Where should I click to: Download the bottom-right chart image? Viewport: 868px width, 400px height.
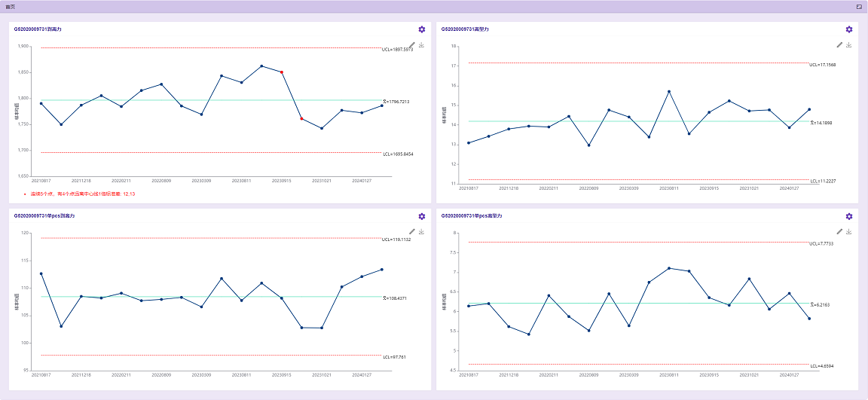849,232
